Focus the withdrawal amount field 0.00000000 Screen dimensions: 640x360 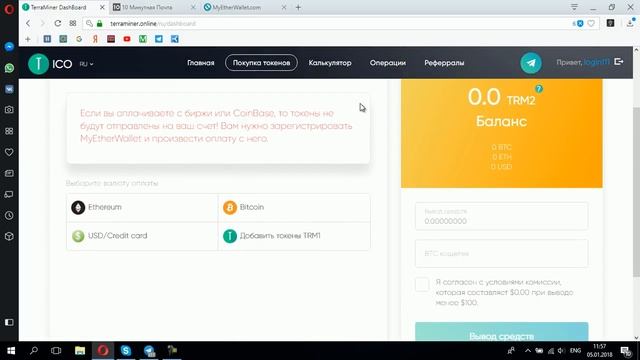[x=502, y=216]
